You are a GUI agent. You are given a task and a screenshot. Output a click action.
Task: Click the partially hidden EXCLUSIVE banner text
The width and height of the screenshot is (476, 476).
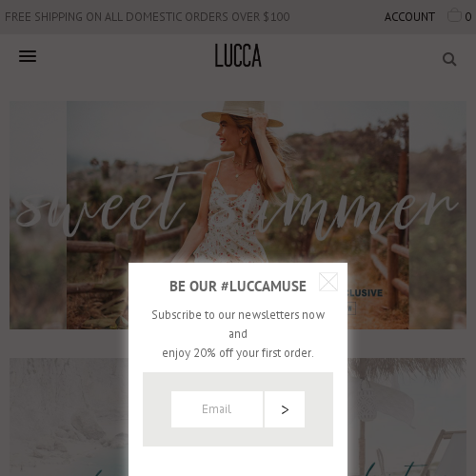tap(366, 292)
